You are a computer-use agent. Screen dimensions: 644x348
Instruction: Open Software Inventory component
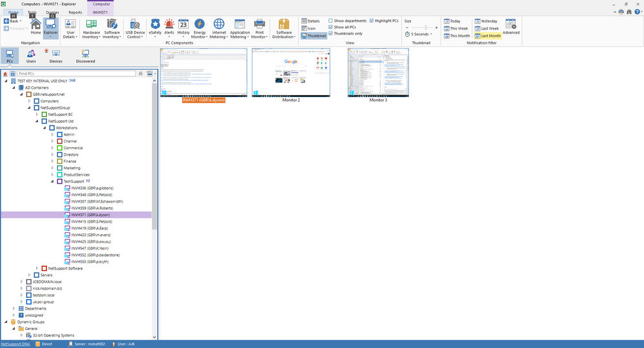coord(111,28)
